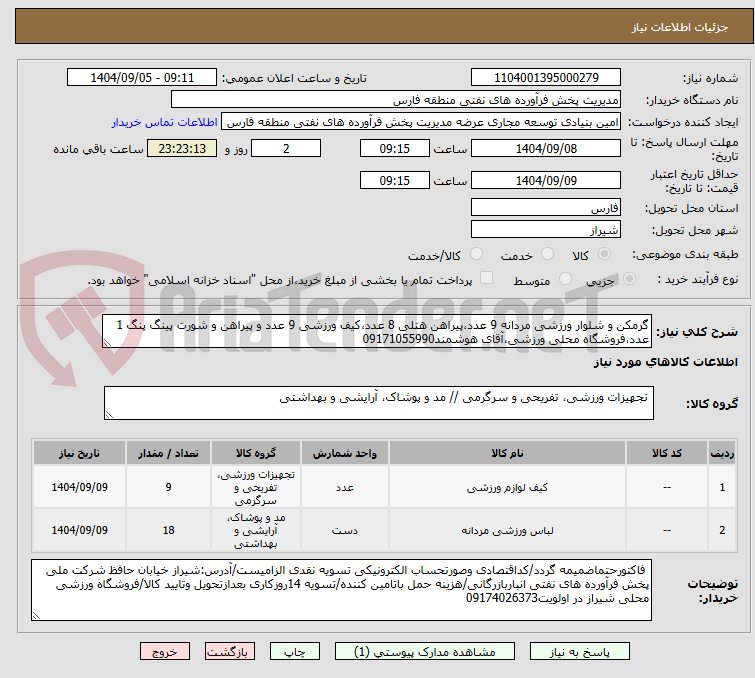Select the کالا/خدمت radio button
The width and height of the screenshot is (755, 678).
point(476,254)
